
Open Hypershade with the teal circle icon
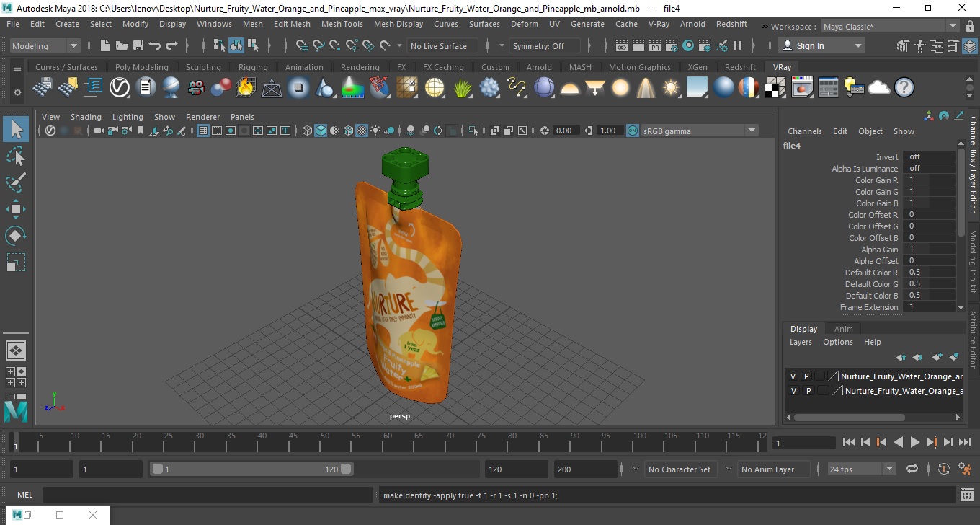coord(688,45)
